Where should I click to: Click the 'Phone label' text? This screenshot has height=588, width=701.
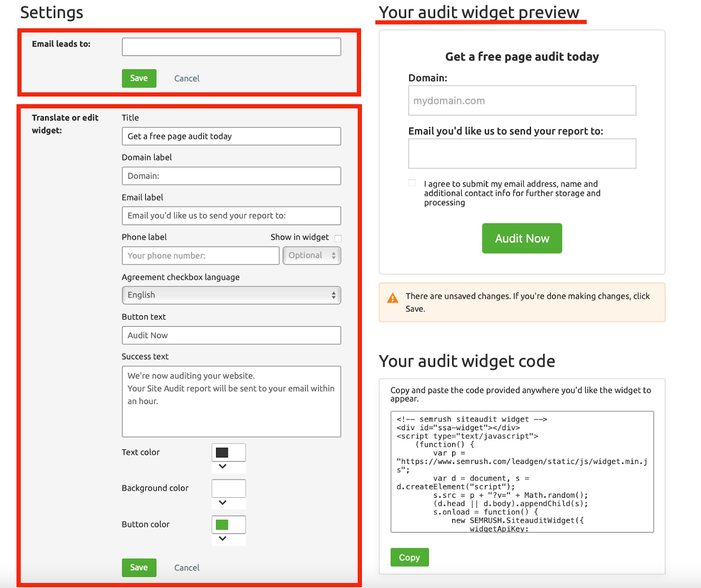pos(144,237)
